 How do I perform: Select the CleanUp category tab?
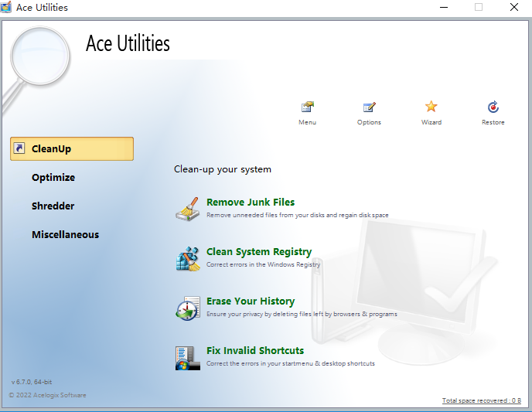[72, 149]
